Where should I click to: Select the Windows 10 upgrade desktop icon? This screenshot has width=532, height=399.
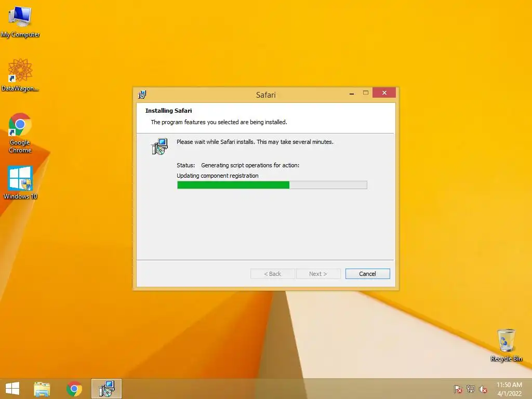coord(20,182)
